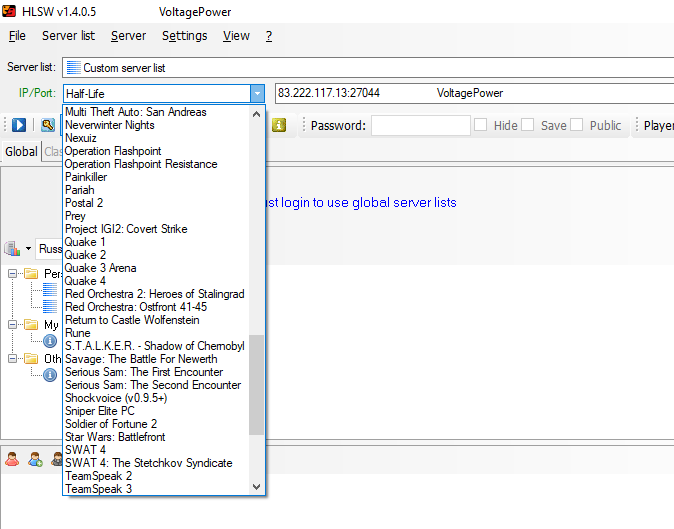Open the View menu

(236, 36)
